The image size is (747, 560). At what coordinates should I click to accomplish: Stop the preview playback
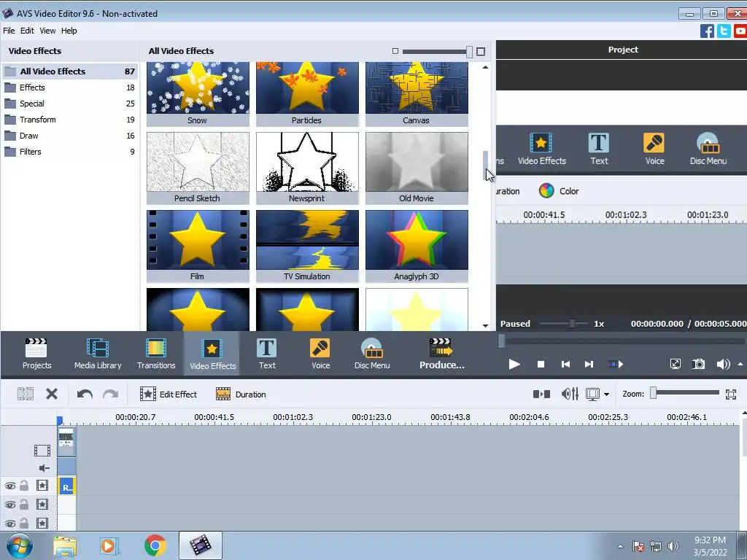(541, 365)
